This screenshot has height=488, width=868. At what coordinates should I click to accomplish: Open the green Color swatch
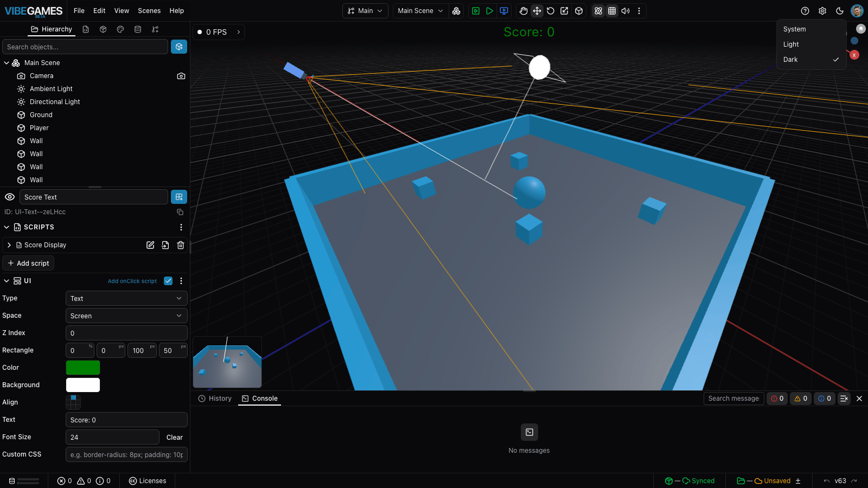pyautogui.click(x=83, y=368)
